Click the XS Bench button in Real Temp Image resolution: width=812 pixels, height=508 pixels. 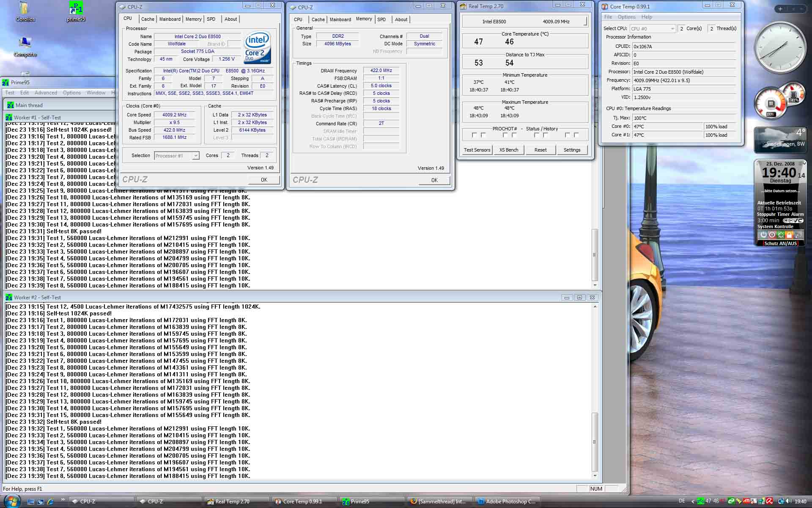[508, 150]
